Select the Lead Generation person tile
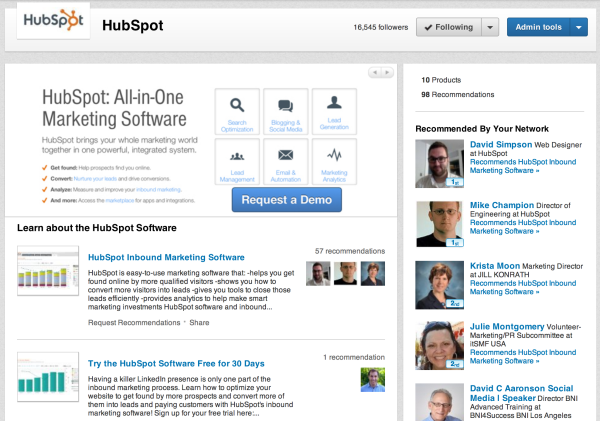 point(334,112)
